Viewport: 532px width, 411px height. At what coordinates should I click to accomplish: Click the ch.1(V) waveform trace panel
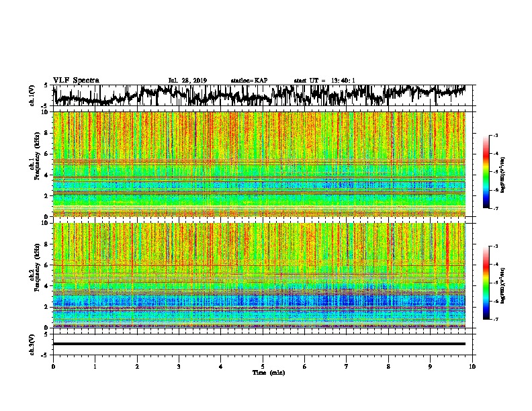click(x=263, y=95)
